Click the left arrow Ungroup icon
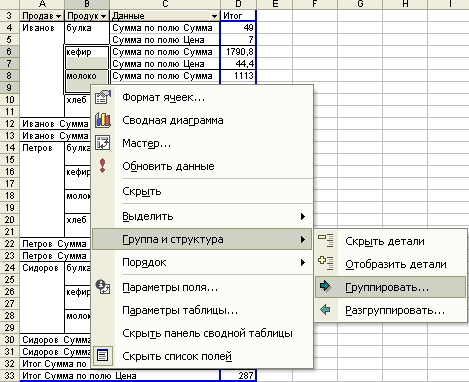 click(x=325, y=310)
